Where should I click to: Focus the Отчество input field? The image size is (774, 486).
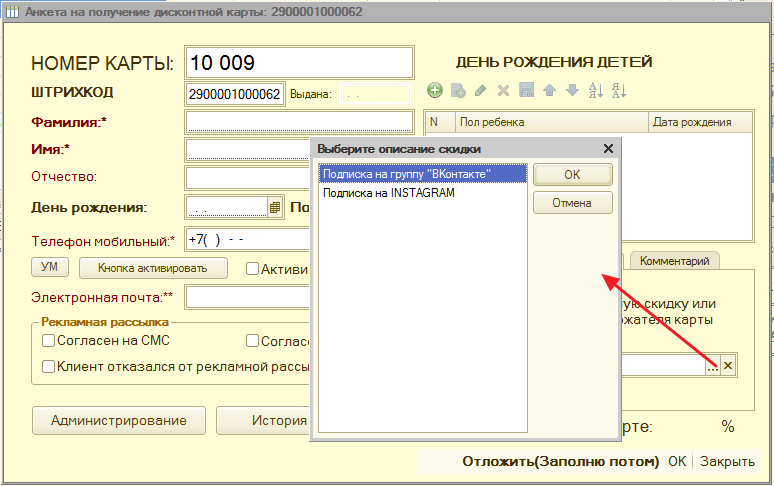point(248,177)
